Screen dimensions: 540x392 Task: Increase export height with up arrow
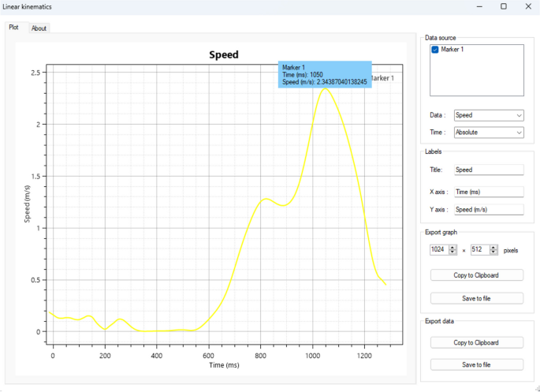pos(493,247)
